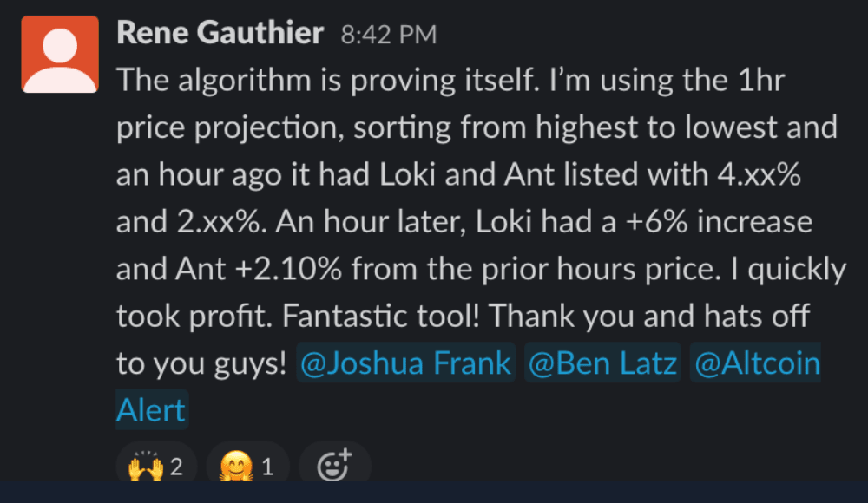The image size is (868, 503).
Task: Open the @Ben Latz mention
Action: click(x=602, y=363)
